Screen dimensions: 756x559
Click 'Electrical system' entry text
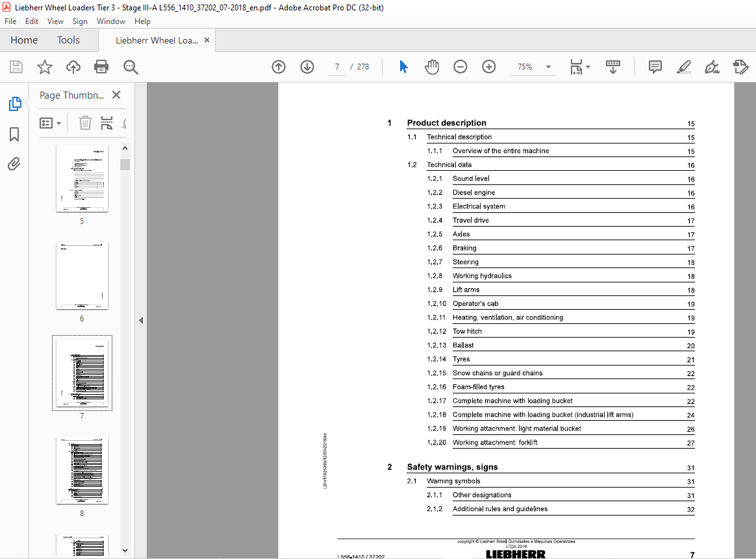pyautogui.click(x=478, y=206)
